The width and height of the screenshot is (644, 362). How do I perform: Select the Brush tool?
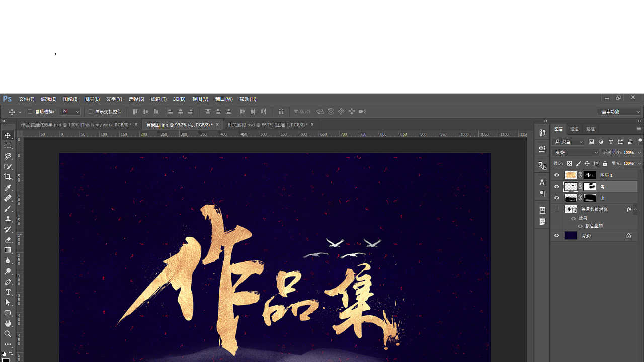[8, 209]
